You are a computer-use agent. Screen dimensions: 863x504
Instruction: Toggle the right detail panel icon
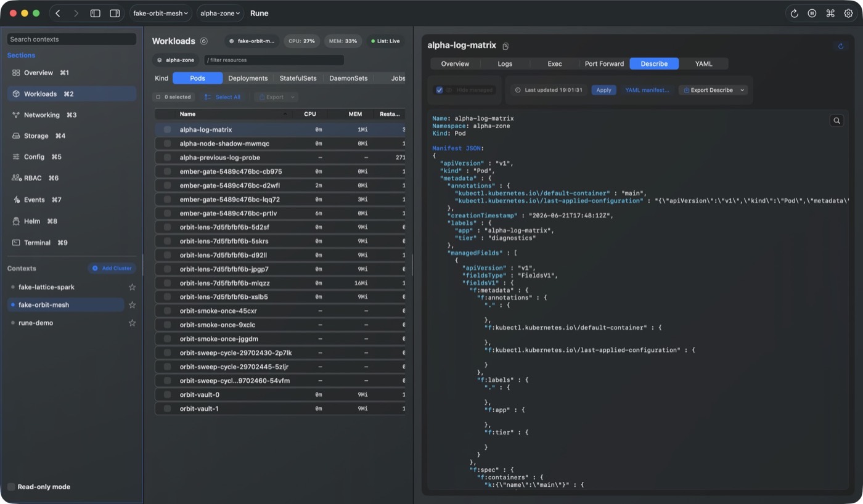(x=115, y=13)
